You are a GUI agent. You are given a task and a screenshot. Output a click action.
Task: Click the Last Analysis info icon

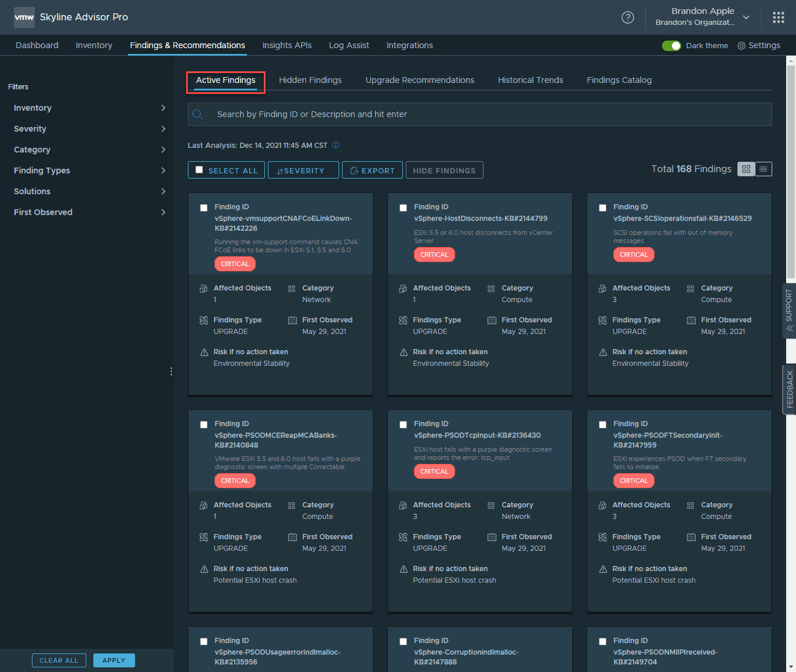coord(335,145)
